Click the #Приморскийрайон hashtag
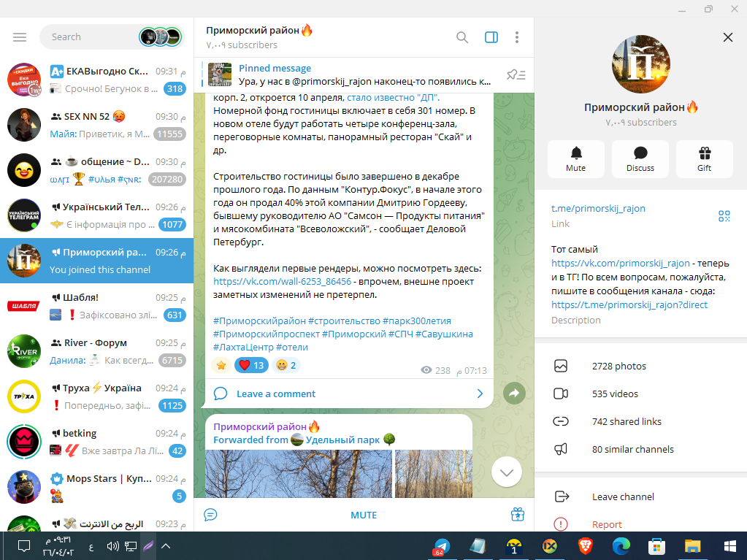The image size is (747, 560). click(259, 321)
